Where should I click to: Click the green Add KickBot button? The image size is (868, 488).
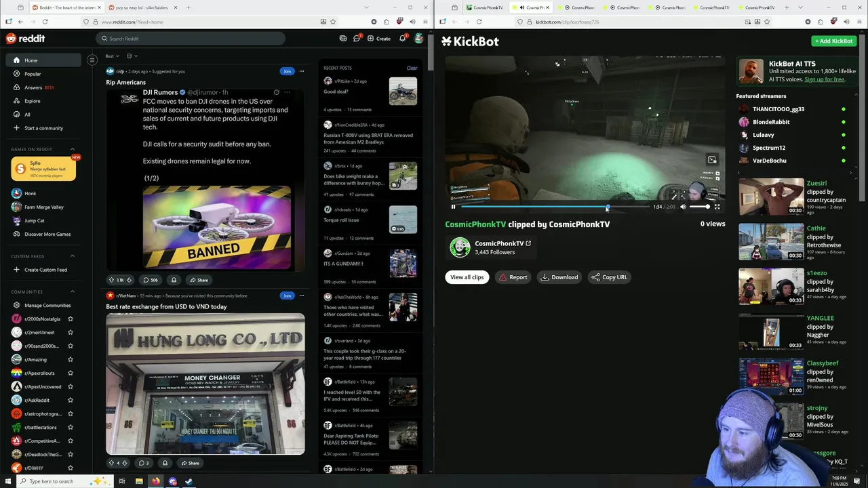[834, 41]
